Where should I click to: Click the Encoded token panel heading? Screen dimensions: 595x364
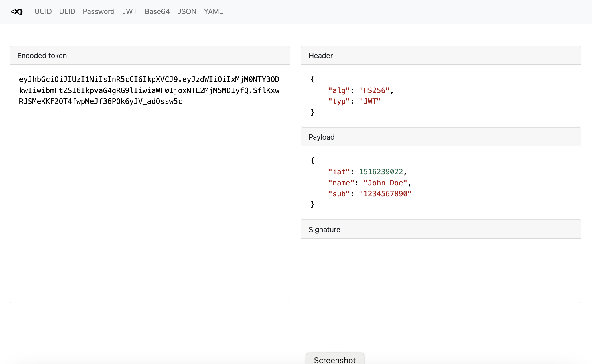click(x=42, y=56)
